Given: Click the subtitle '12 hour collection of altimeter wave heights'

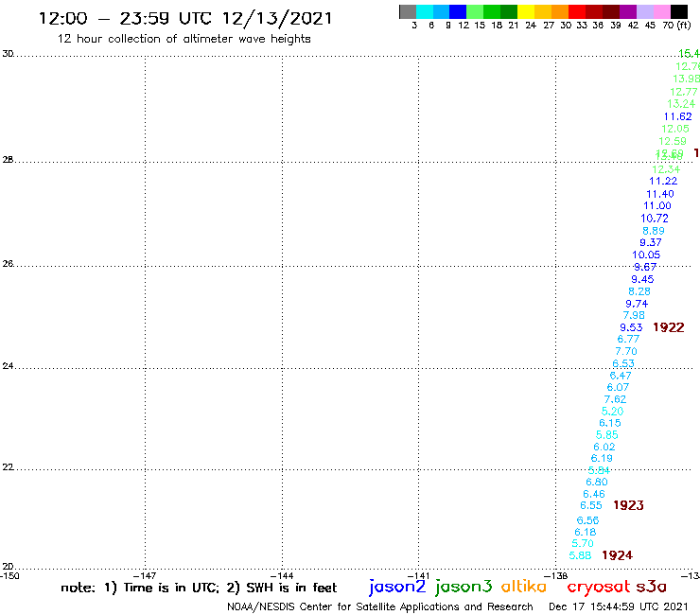Looking at the screenshot, I should point(184,39).
